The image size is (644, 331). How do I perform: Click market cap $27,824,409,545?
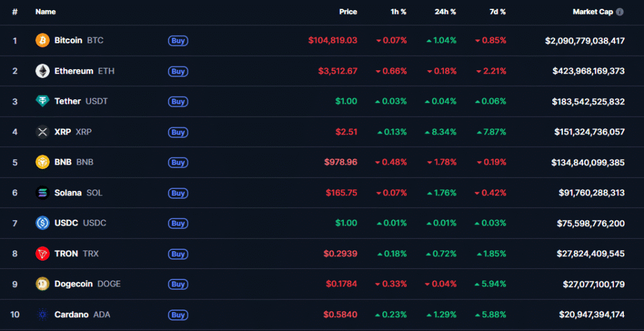click(591, 254)
